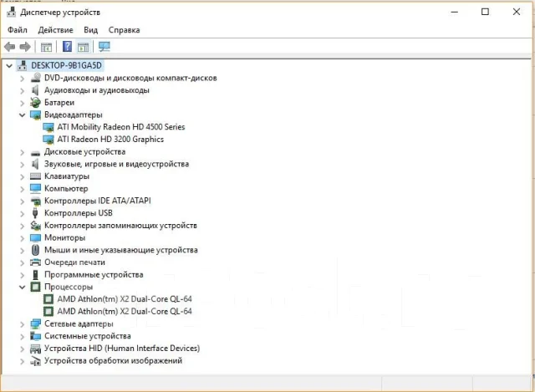Select 'Мыши и иные указывающие устройства' label
Screen dimensions: 535x392
pos(120,250)
